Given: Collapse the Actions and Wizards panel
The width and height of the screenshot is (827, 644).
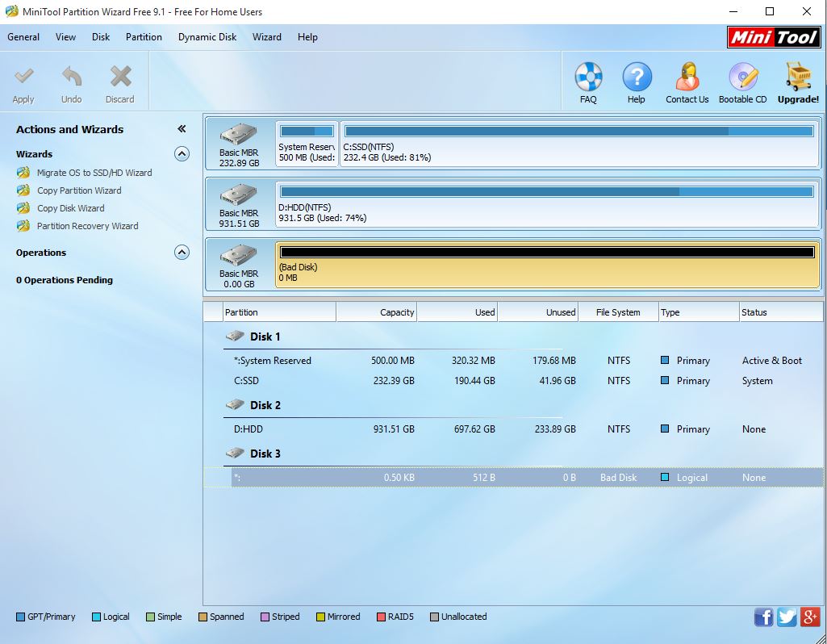Looking at the screenshot, I should point(182,128).
